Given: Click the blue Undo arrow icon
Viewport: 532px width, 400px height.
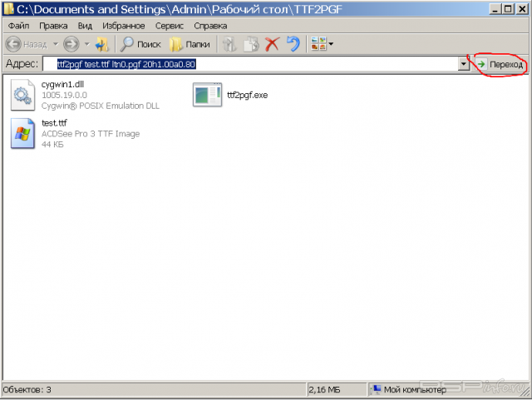Looking at the screenshot, I should pos(293,44).
